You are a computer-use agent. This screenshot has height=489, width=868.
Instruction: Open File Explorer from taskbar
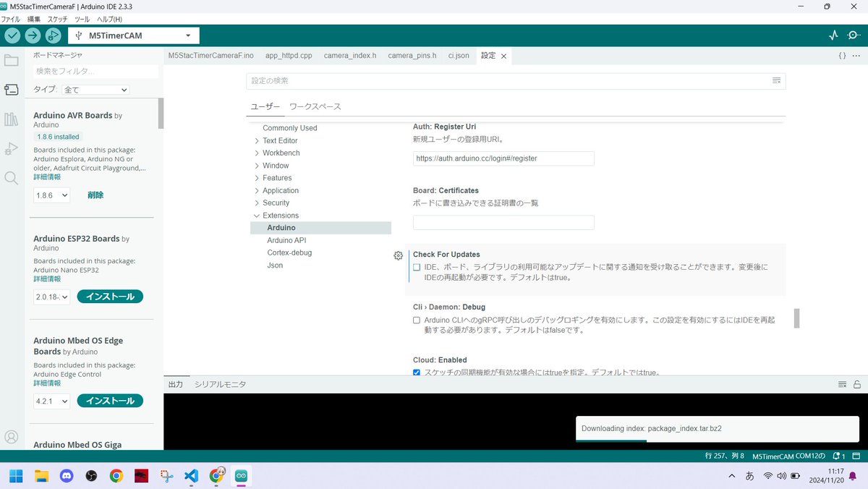click(41, 476)
